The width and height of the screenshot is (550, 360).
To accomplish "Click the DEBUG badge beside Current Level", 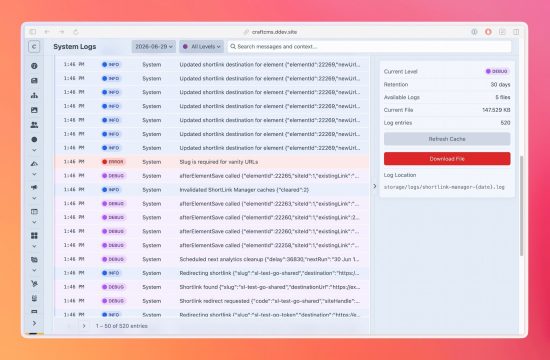I will pos(497,71).
